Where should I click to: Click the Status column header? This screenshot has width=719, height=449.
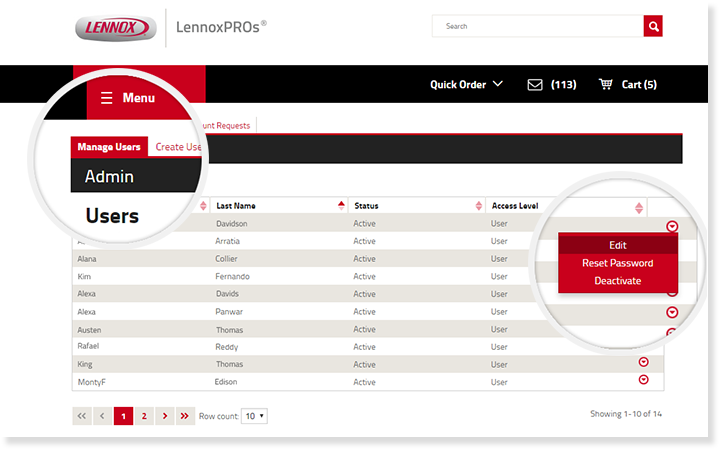pos(366,206)
